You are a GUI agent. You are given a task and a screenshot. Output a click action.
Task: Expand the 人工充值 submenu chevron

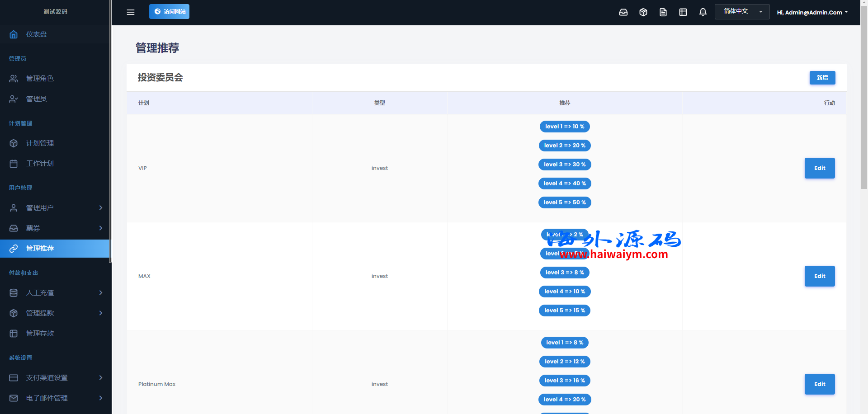coord(101,293)
